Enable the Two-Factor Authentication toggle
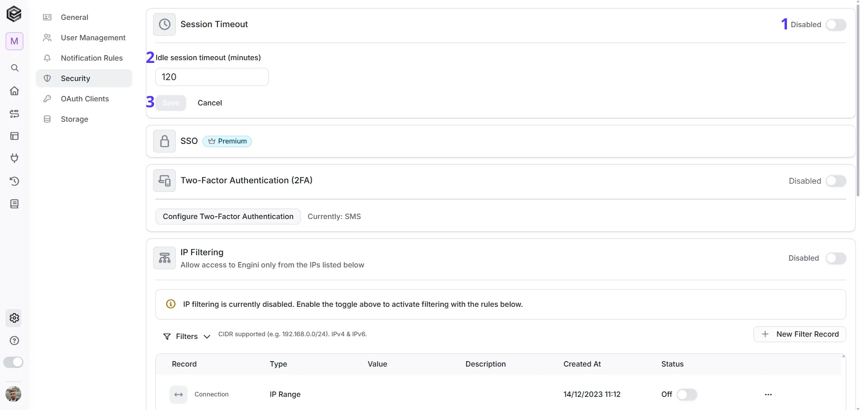The height and width of the screenshot is (410, 868). click(836, 181)
